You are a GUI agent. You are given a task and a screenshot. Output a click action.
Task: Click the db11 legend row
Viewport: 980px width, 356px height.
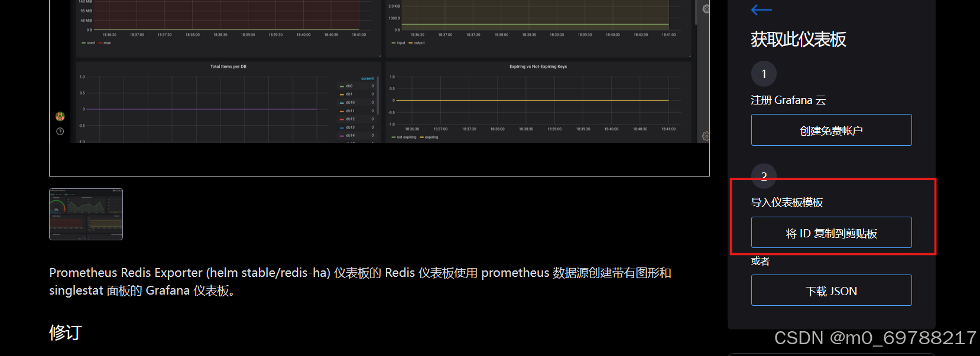(x=356, y=110)
